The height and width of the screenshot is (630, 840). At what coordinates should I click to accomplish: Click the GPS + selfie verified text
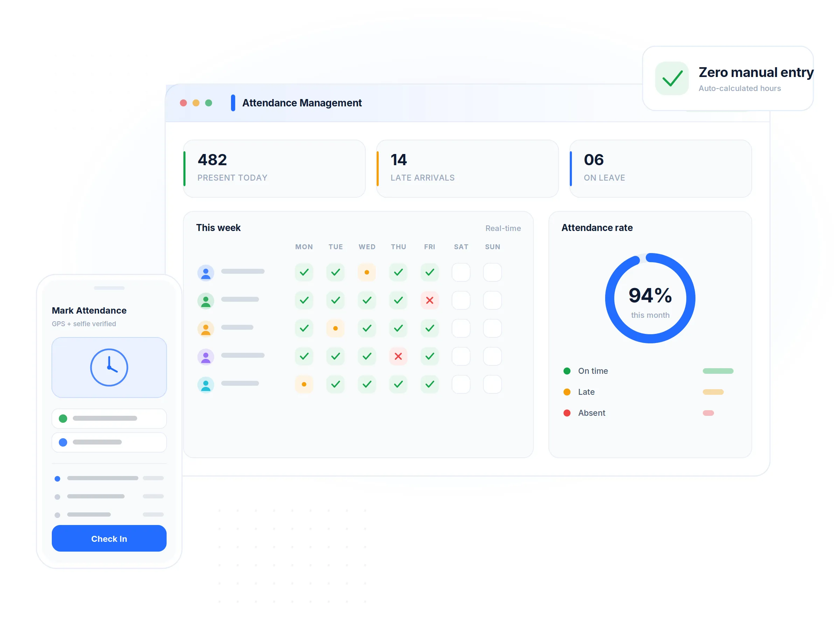(84, 324)
